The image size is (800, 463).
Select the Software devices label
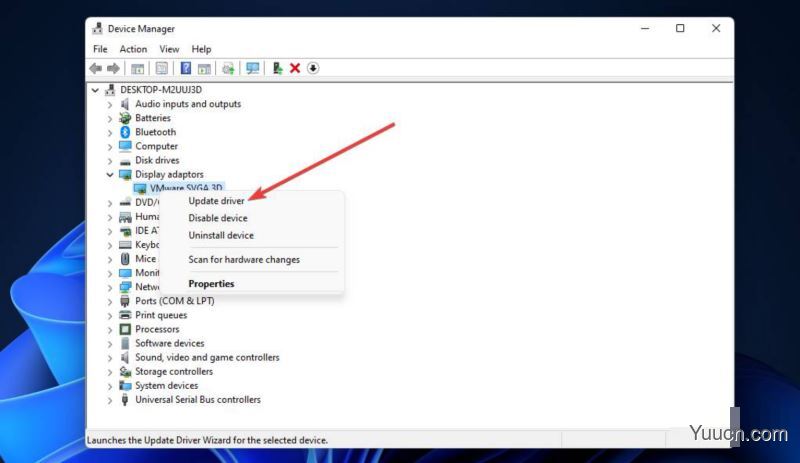coord(169,344)
